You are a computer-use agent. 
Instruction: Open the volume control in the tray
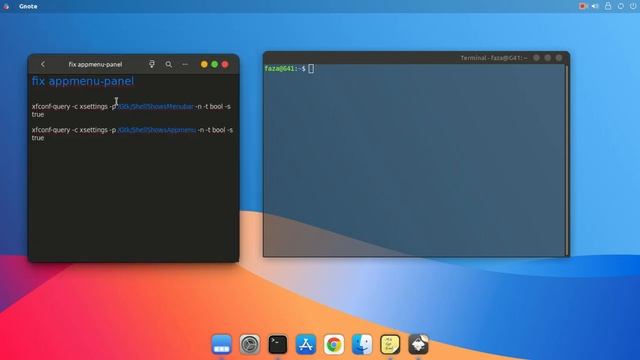tap(595, 6)
